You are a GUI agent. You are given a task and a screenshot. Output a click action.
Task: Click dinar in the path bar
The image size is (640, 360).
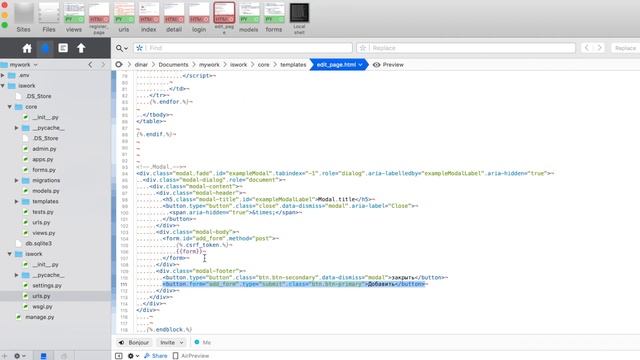tap(141, 64)
